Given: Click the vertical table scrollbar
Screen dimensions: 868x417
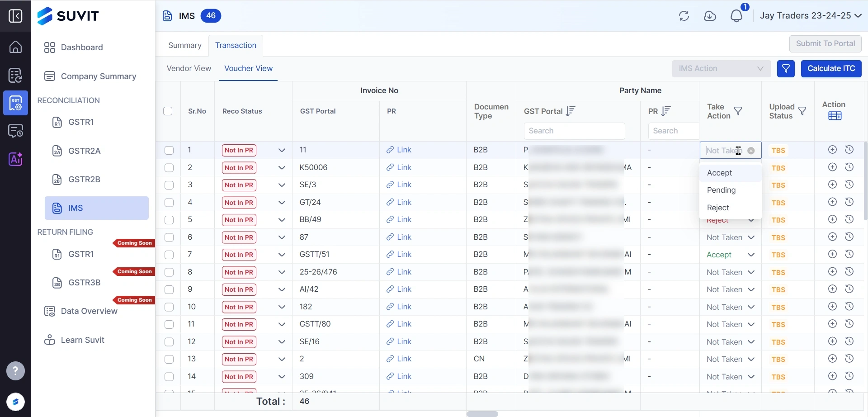Looking at the screenshot, I should [x=866, y=181].
